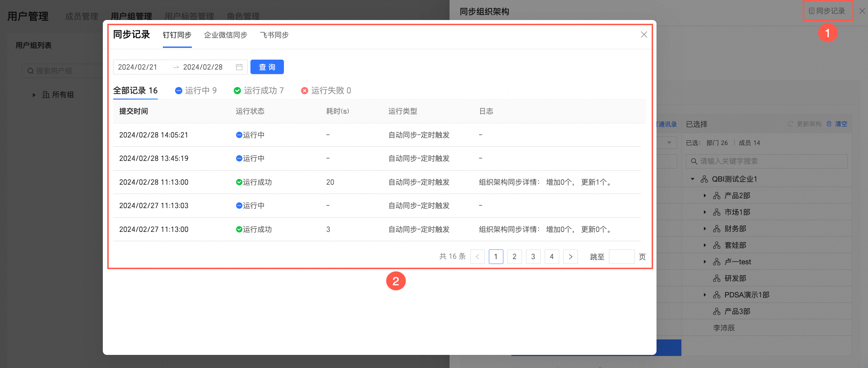This screenshot has height=368, width=868.
Task: Click the 请输入关键字搜索 field
Action: (767, 161)
